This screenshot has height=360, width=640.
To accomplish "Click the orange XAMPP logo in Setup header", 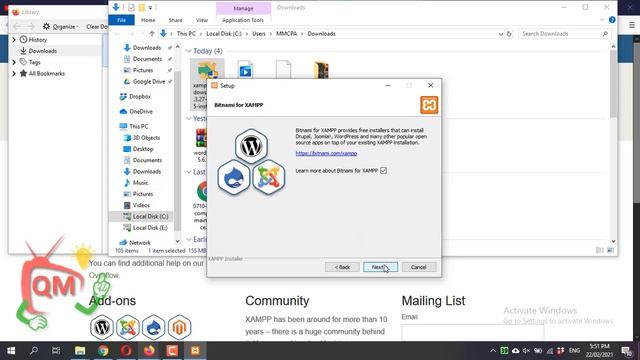I will point(429,105).
